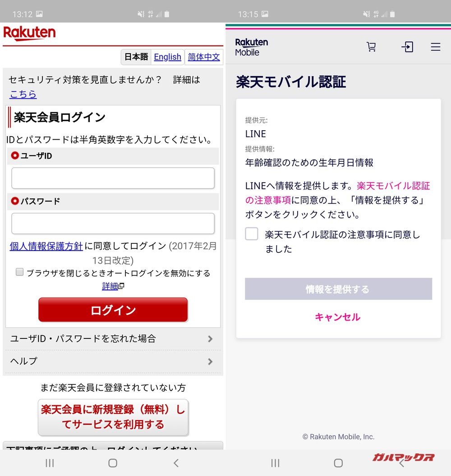Tap the red Rakuten logo
Screen dimensions: 451x476
coord(29,33)
